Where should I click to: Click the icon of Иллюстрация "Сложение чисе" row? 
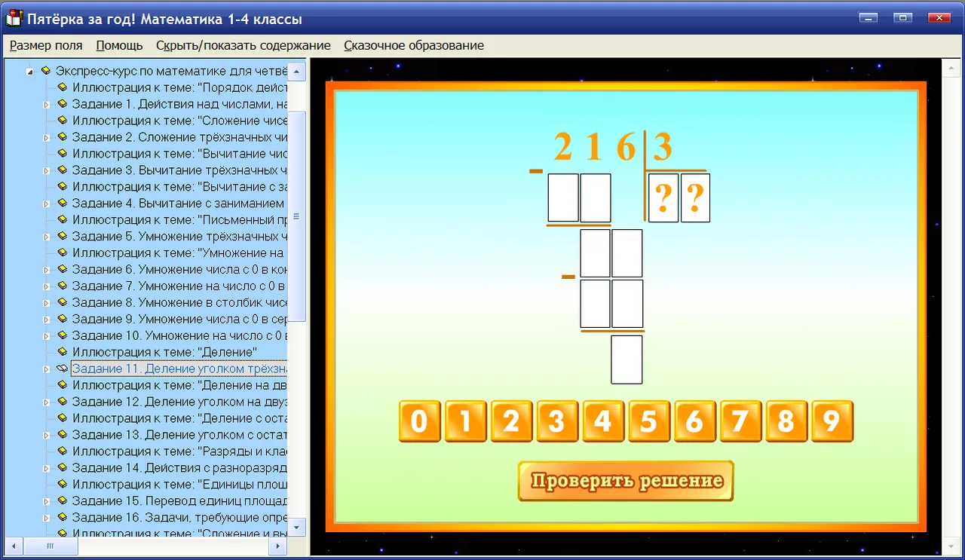pos(63,121)
